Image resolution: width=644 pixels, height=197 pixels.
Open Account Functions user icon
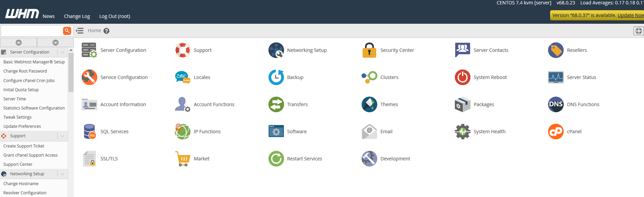coord(183,104)
